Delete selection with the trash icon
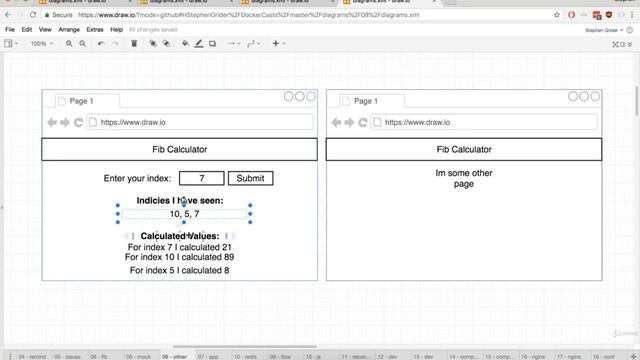The image size is (640, 360). 134,43
